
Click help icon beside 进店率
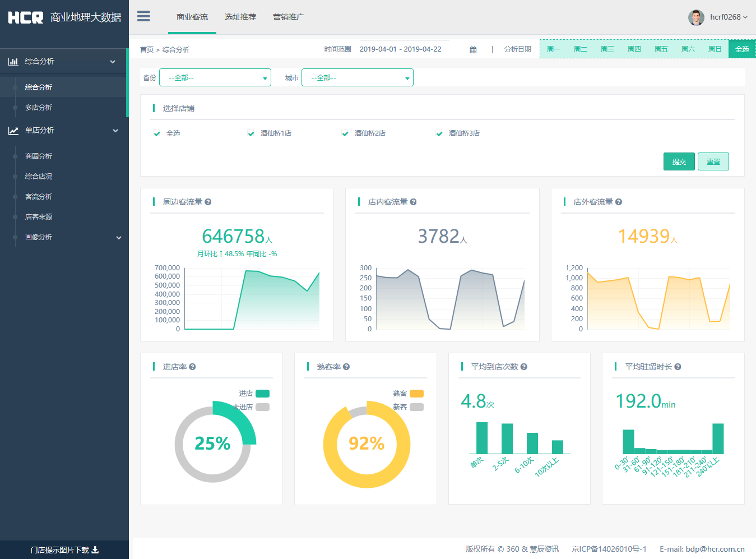coord(192,367)
